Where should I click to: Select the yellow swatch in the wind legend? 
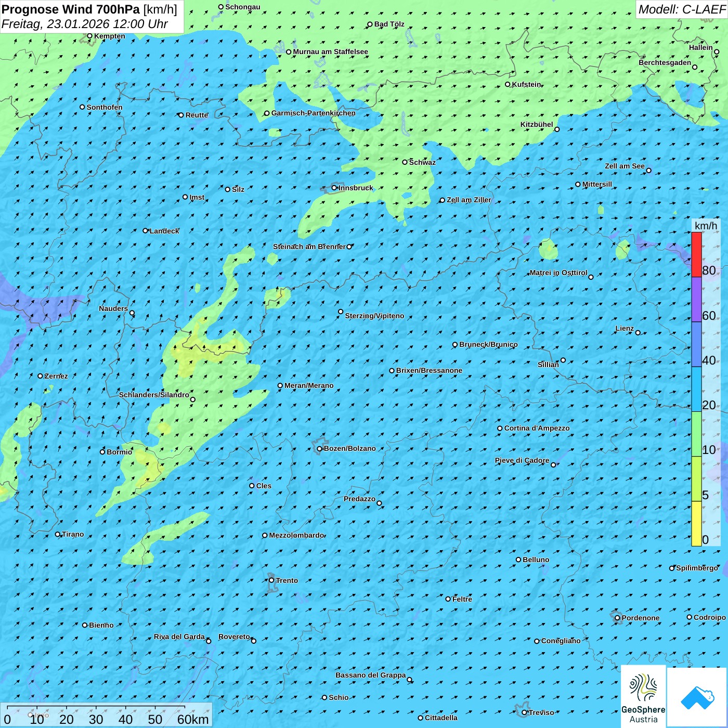click(696, 524)
